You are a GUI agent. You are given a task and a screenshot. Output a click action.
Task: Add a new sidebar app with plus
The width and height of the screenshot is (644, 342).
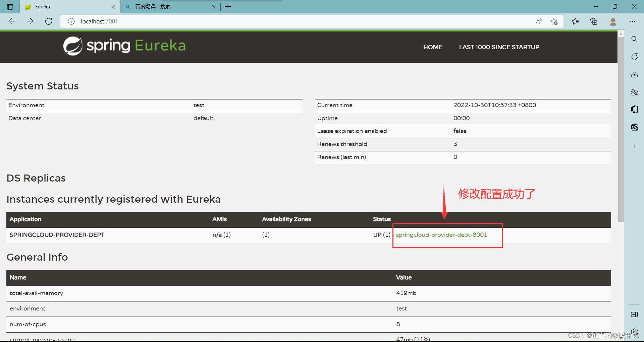[x=634, y=146]
